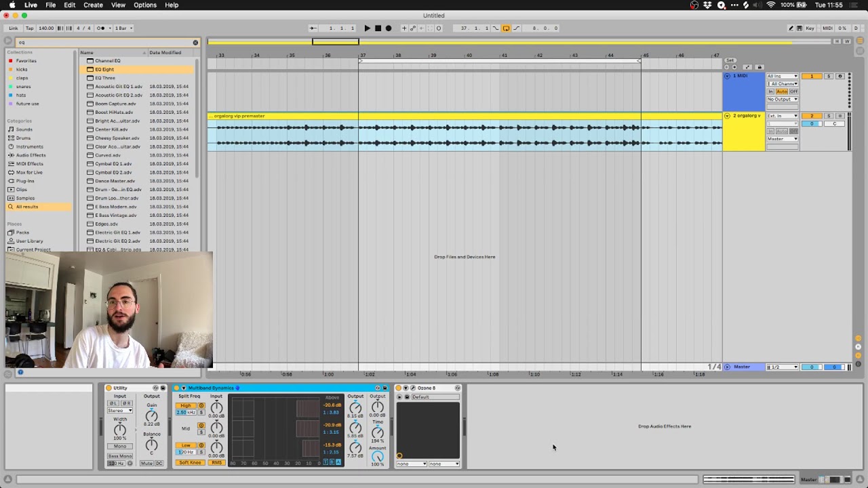
Task: Click the wrench icon on Ozone 8
Action: tap(413, 388)
